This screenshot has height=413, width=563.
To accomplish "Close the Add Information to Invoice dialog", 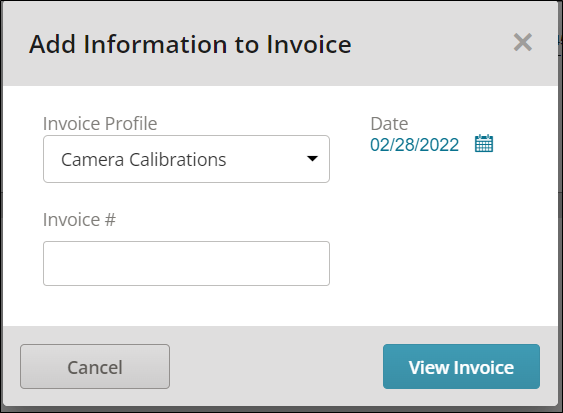I will (522, 42).
